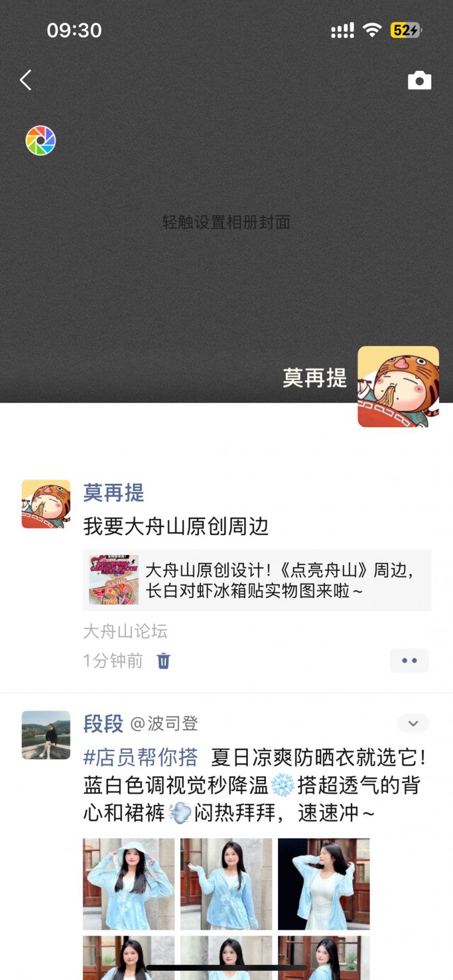Open the #店员帮你搭 hashtag
The image size is (453, 980).
click(141, 757)
